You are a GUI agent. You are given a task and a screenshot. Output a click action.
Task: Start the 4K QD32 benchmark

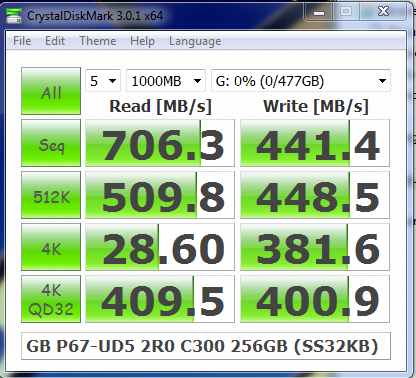51,299
